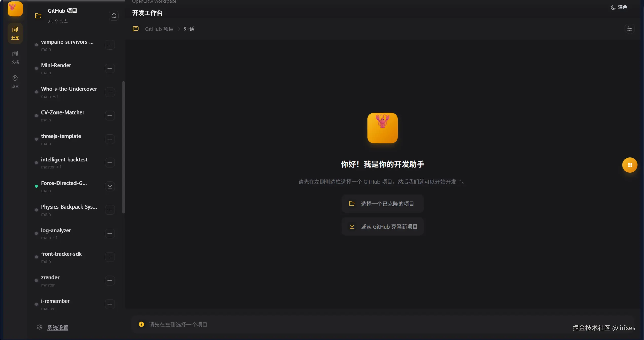Add zrender repo via plus icon

coord(110,280)
